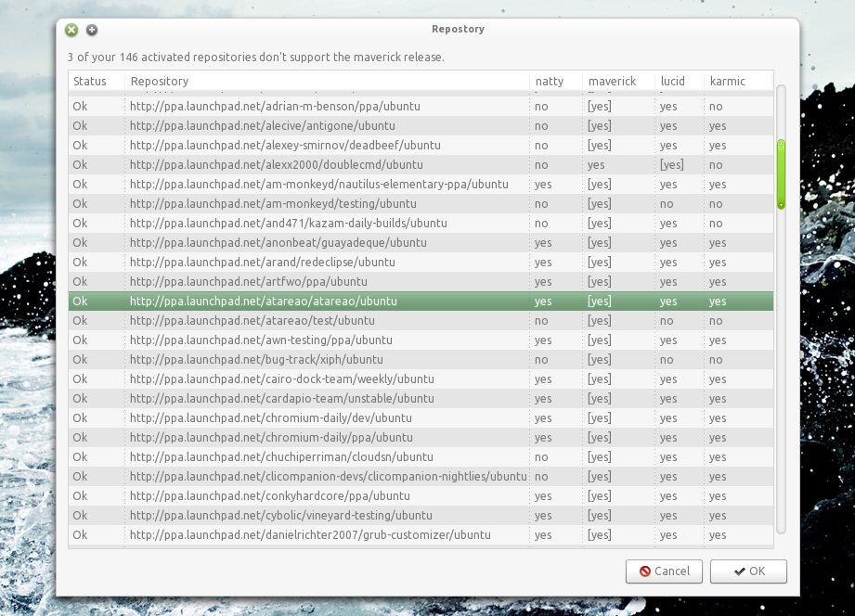Confirm with the OK button
The height and width of the screenshot is (616, 855).
748,571
